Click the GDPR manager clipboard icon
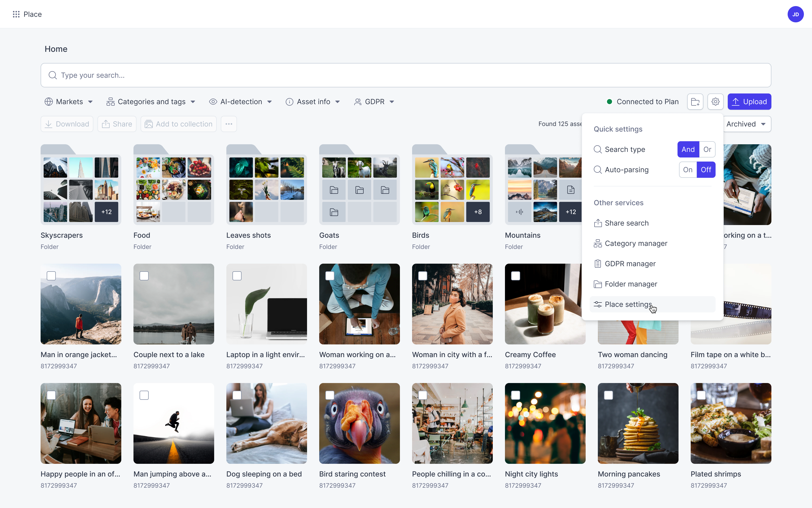This screenshot has height=508, width=812. 598,264
